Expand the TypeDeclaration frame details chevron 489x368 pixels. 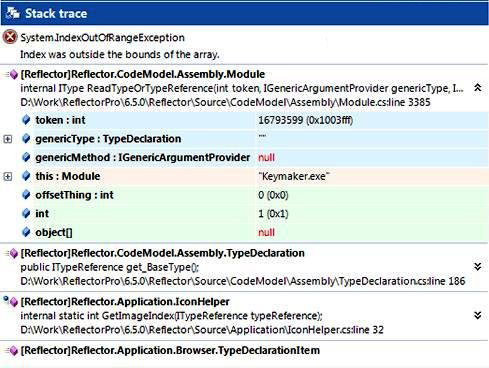pos(478,267)
